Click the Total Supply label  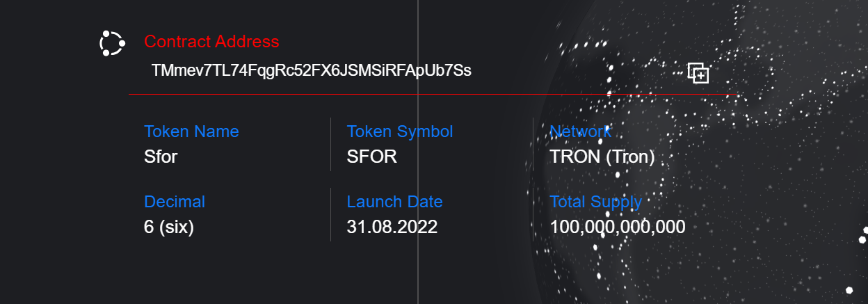tap(595, 202)
